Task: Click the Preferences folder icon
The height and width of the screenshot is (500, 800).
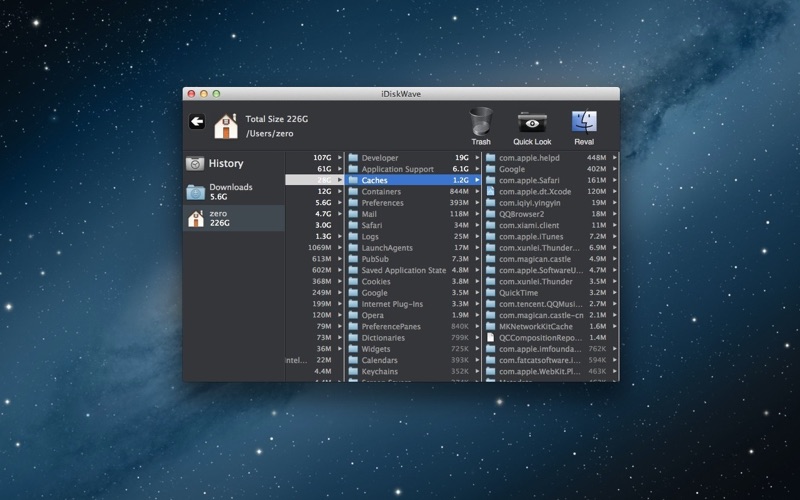Action: point(353,203)
